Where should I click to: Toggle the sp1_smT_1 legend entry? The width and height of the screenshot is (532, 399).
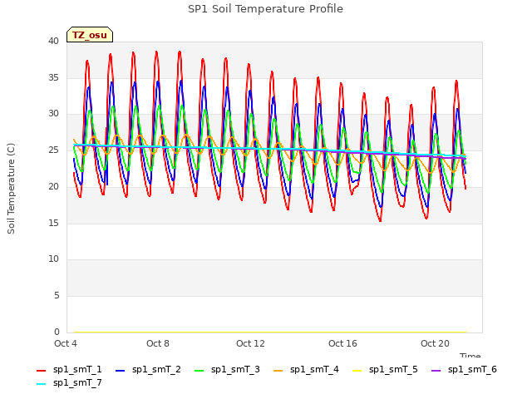[x=69, y=369]
